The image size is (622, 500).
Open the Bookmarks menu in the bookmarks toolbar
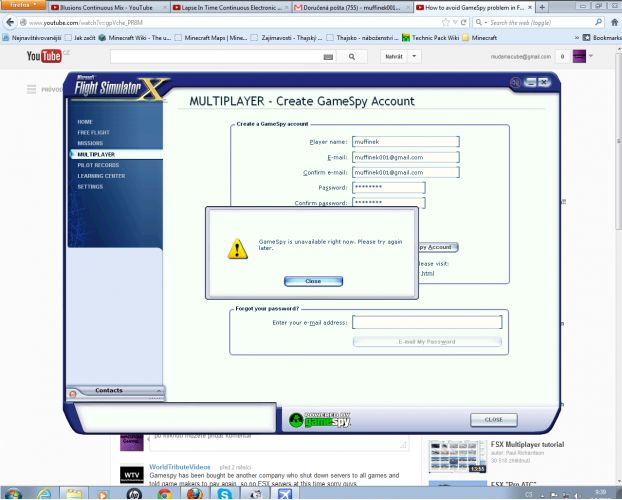point(602,38)
